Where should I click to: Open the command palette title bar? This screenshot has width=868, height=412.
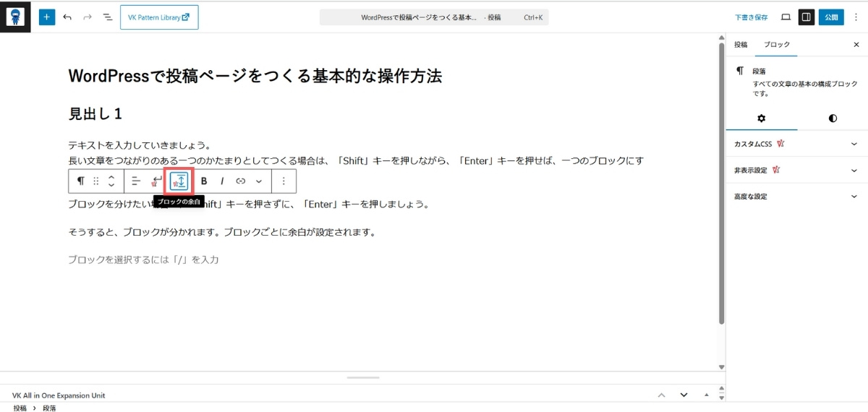(434, 17)
